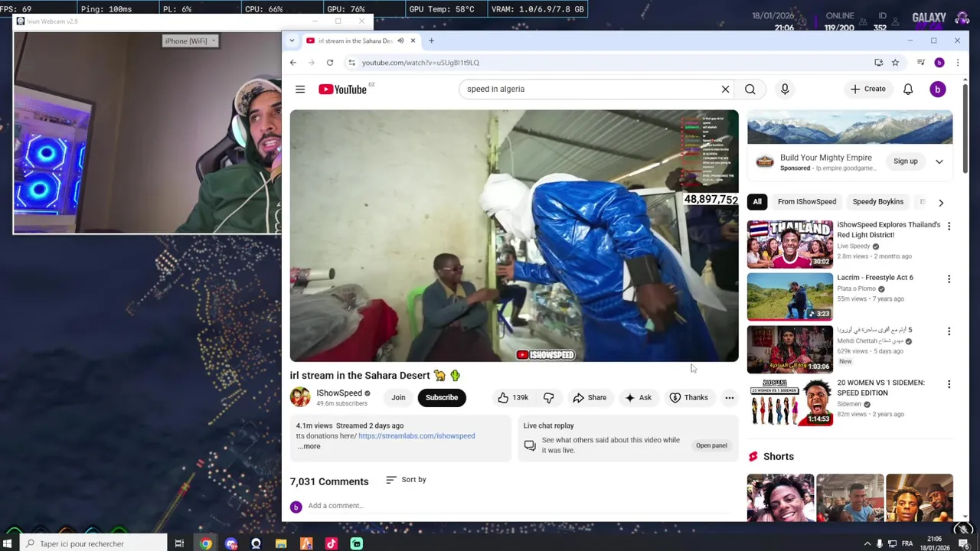The width and height of the screenshot is (980, 551).
Task: Open 20 Women vs 1 Sidemen video
Action: [x=790, y=402]
